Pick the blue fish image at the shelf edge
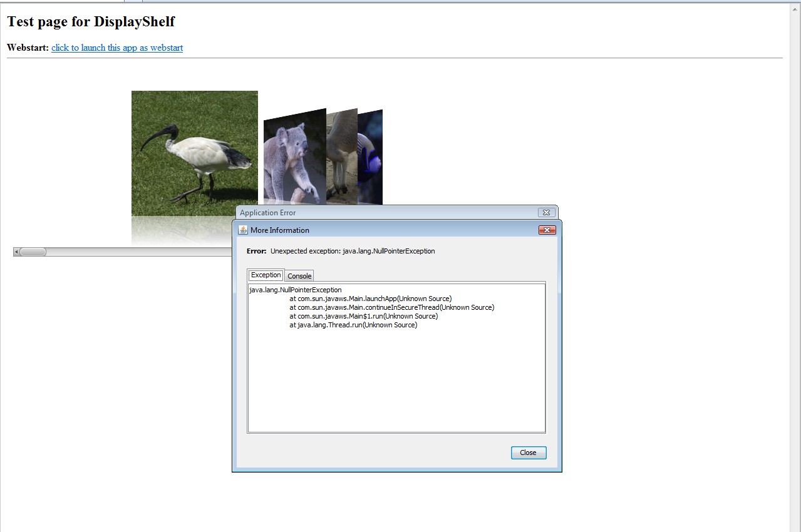 371,156
